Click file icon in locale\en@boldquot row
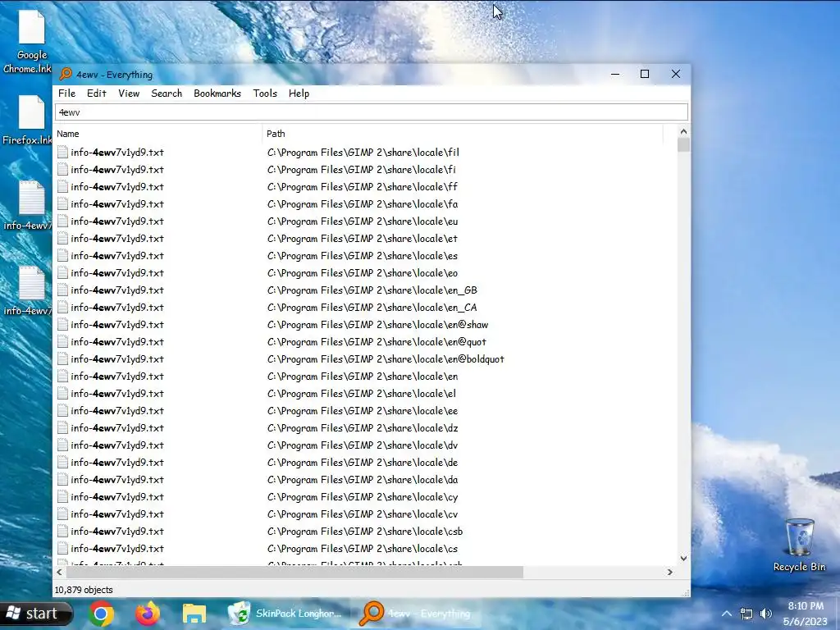 (x=62, y=359)
